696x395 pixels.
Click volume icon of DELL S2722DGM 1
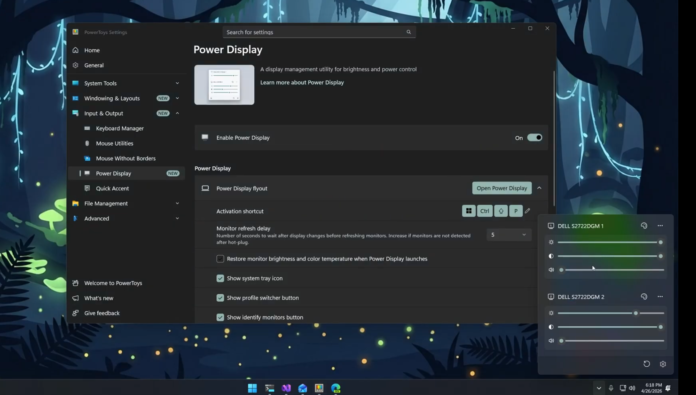point(551,270)
